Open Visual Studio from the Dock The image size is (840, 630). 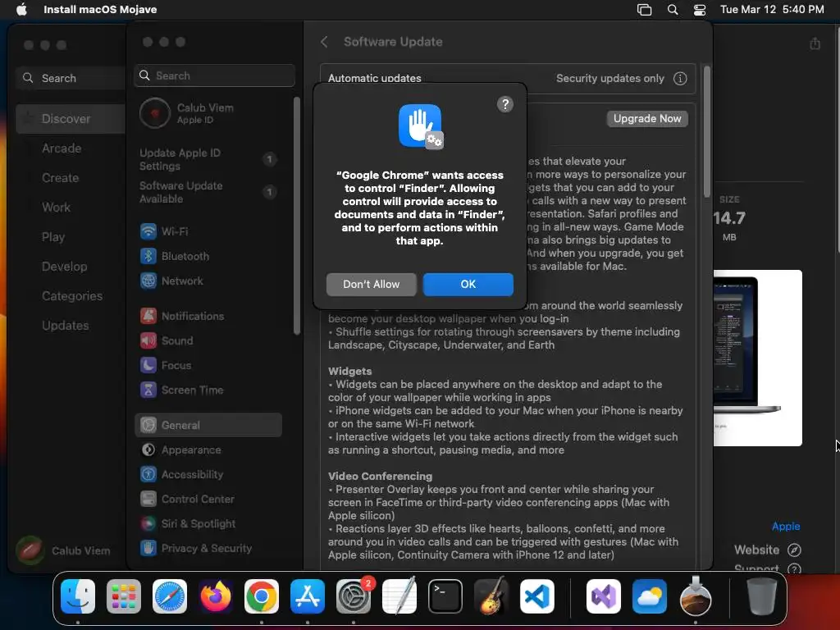[x=604, y=596]
